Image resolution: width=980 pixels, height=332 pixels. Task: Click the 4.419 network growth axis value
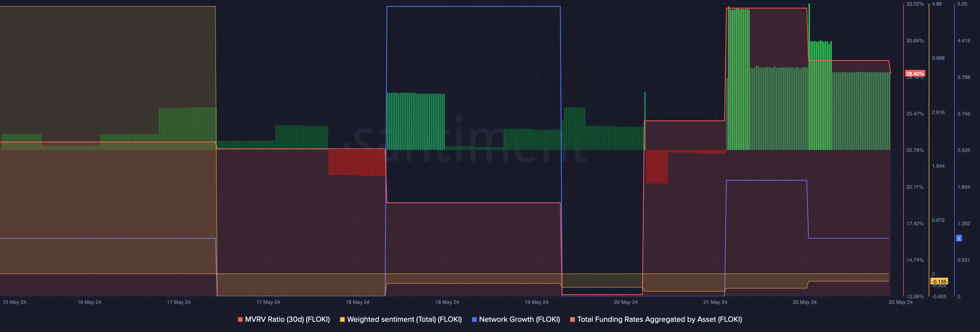(964, 41)
